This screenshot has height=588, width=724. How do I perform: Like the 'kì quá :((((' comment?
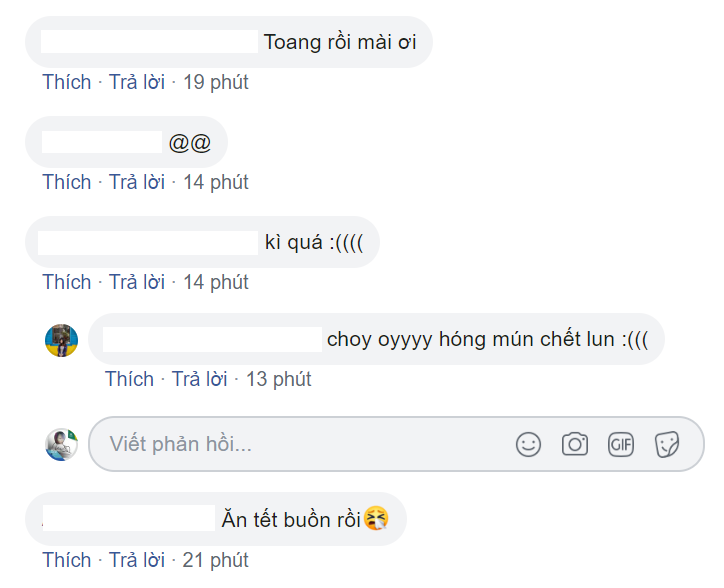[x=67, y=282]
